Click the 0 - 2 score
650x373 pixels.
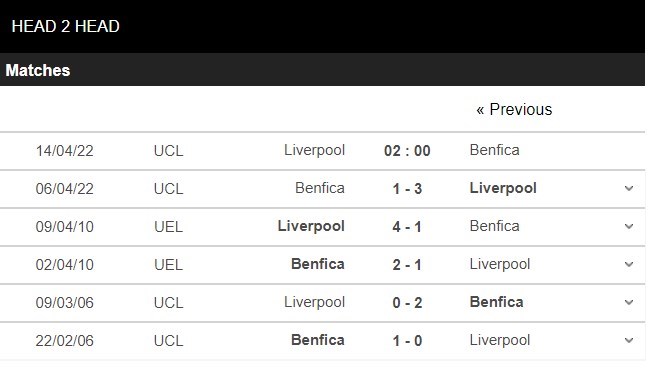click(x=407, y=303)
